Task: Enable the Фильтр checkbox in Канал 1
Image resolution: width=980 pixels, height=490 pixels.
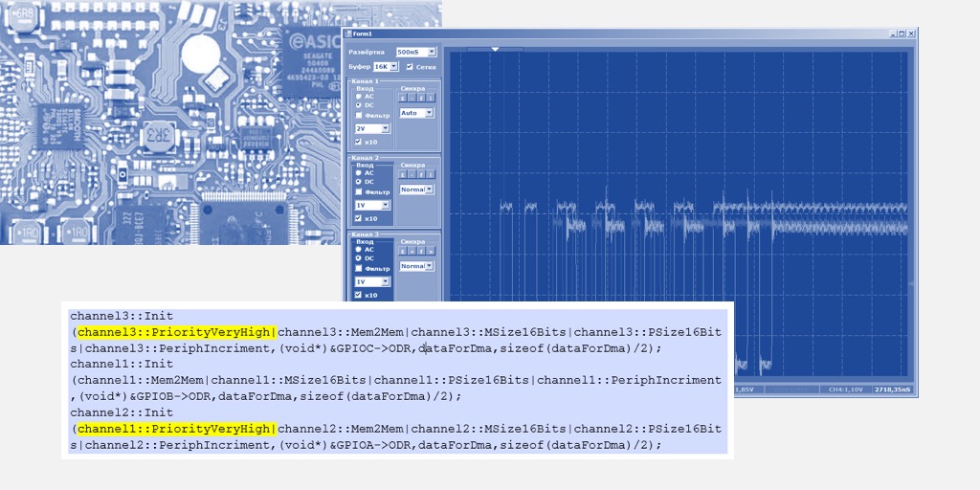Action: (x=359, y=115)
